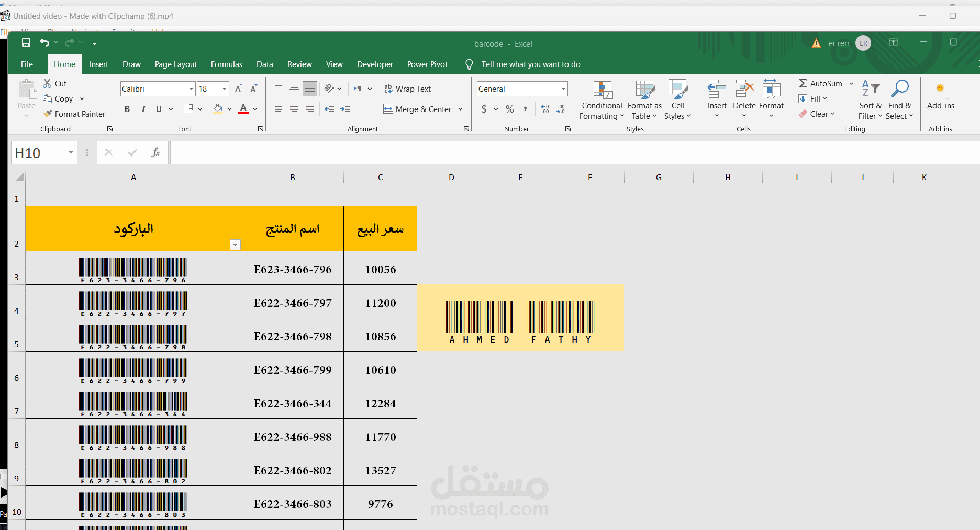Click Tell me what you want to do

[530, 64]
